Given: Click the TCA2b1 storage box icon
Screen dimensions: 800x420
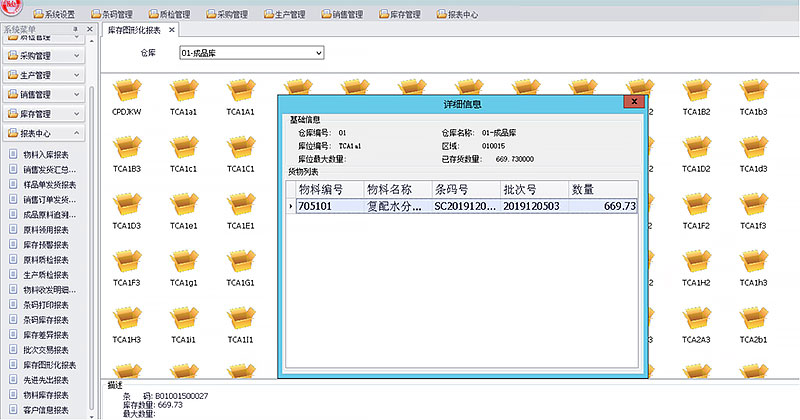Looking at the screenshot, I should click(x=753, y=320).
